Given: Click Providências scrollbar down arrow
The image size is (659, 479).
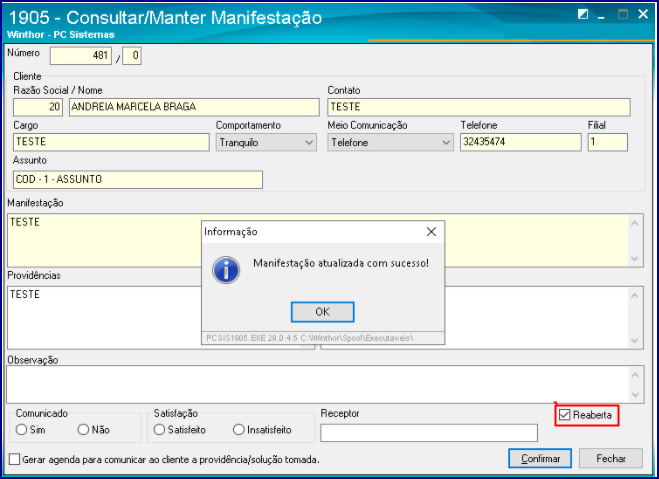Looking at the screenshot, I should 635,340.
